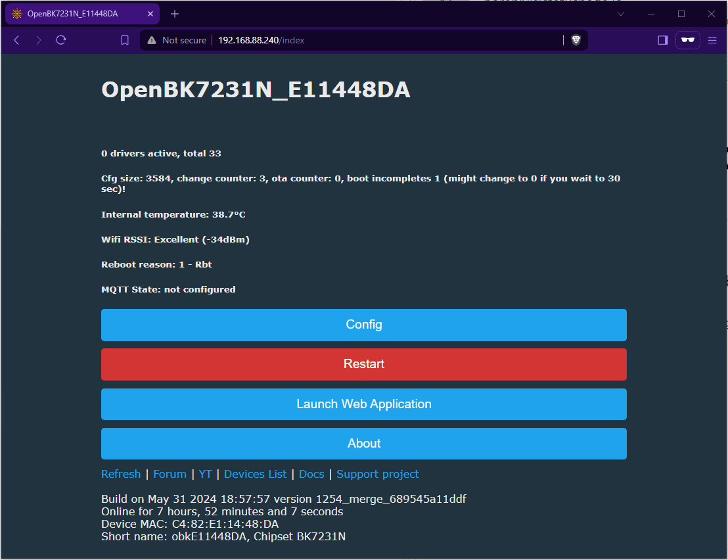Close the browser window

pos(712,14)
